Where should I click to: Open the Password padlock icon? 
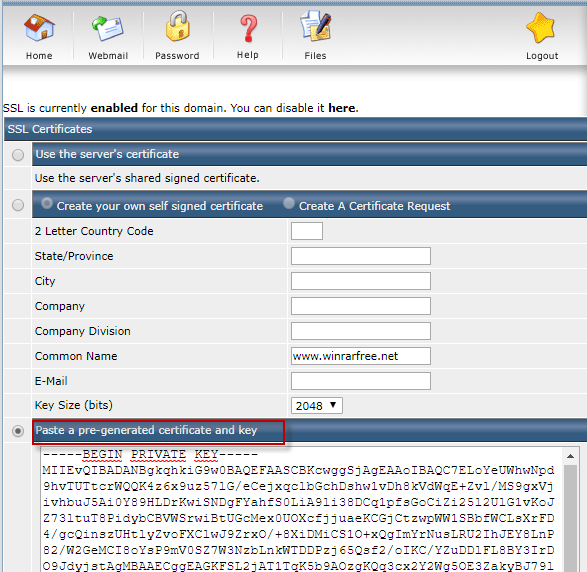coord(177,26)
